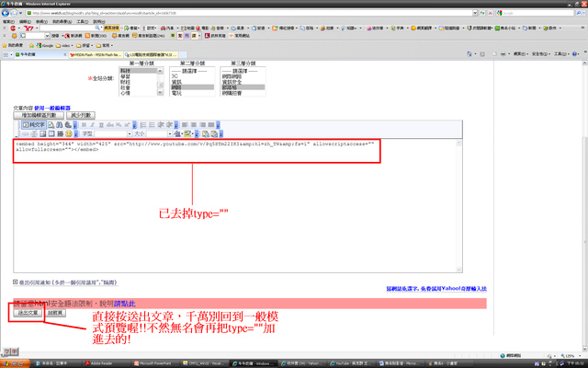Click the horizontal line icon
This screenshot has width=588, height=368.
(60, 133)
